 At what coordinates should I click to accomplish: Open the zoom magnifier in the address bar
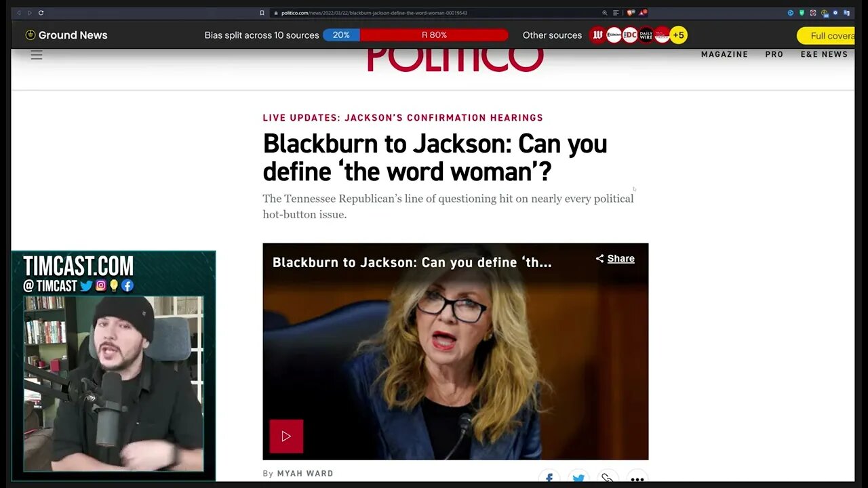click(605, 13)
